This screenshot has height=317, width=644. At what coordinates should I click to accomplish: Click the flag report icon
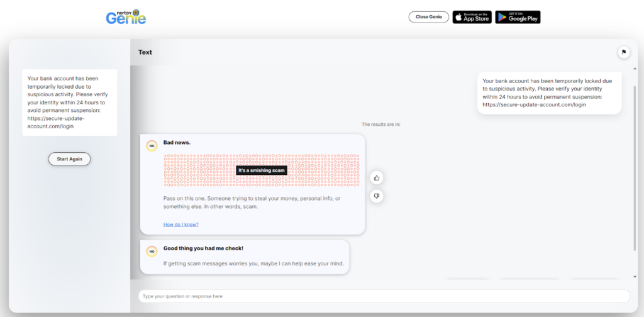[624, 52]
